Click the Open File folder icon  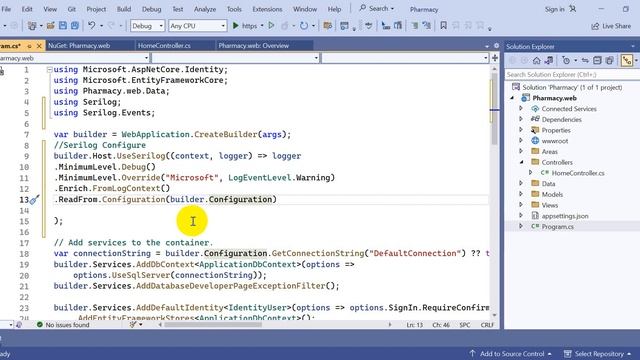click(51, 26)
